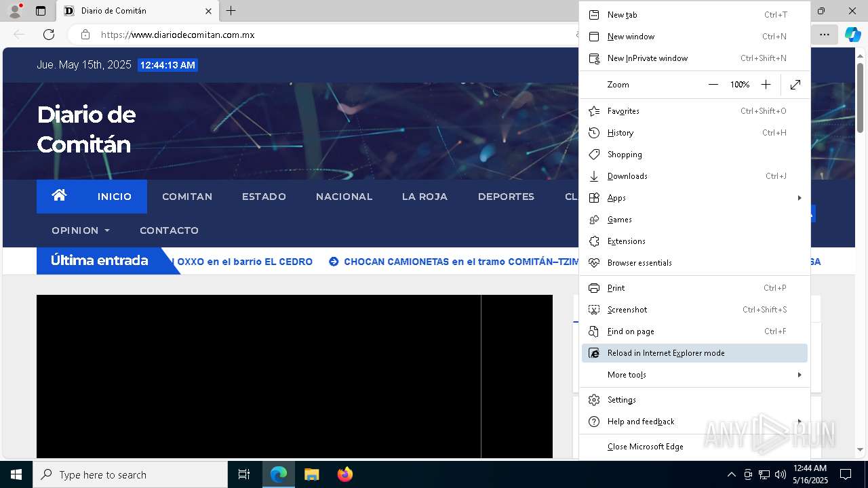Open Task View on taskbar
The image size is (868, 488).
(244, 475)
